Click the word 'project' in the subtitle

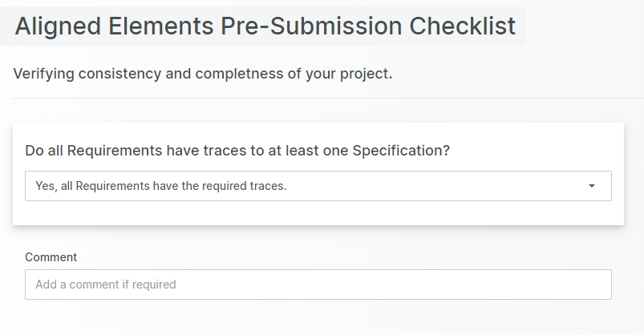click(x=366, y=74)
